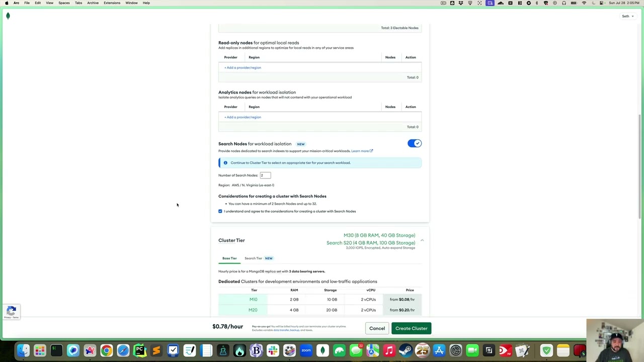Image resolution: width=644 pixels, height=362 pixels.
Task: Click the MongoDB leaf logo at top left
Action: 8,16
